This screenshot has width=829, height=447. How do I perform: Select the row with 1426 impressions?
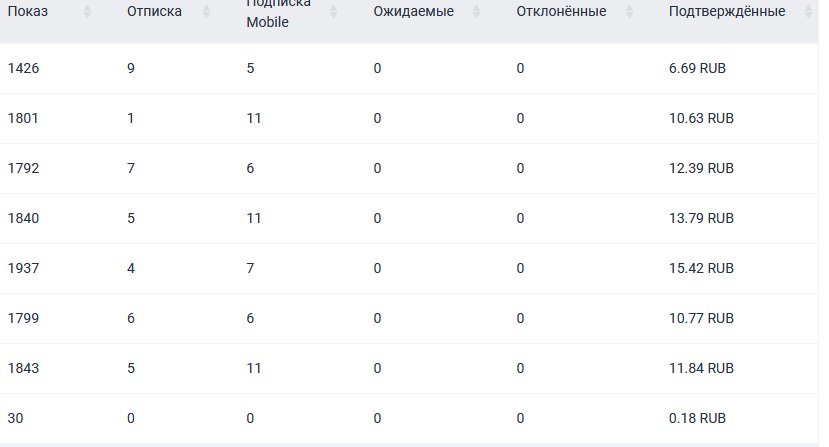tap(409, 68)
